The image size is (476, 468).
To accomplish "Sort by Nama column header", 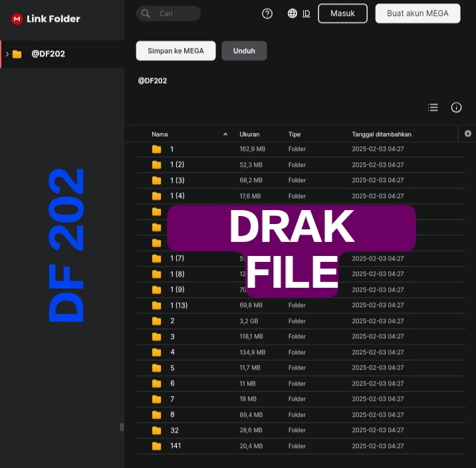I will (160, 134).
